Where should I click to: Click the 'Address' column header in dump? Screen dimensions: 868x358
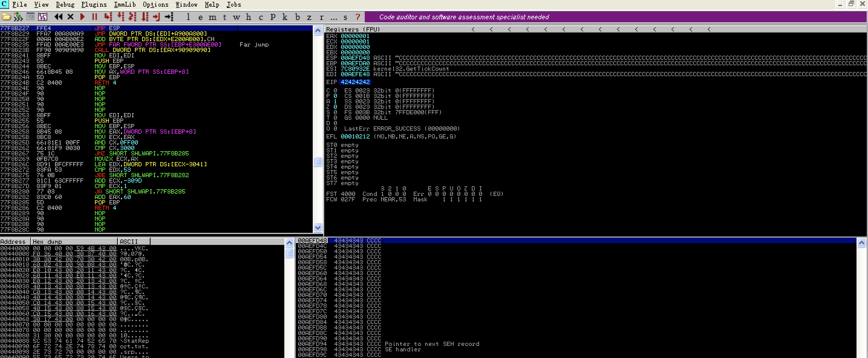point(15,242)
